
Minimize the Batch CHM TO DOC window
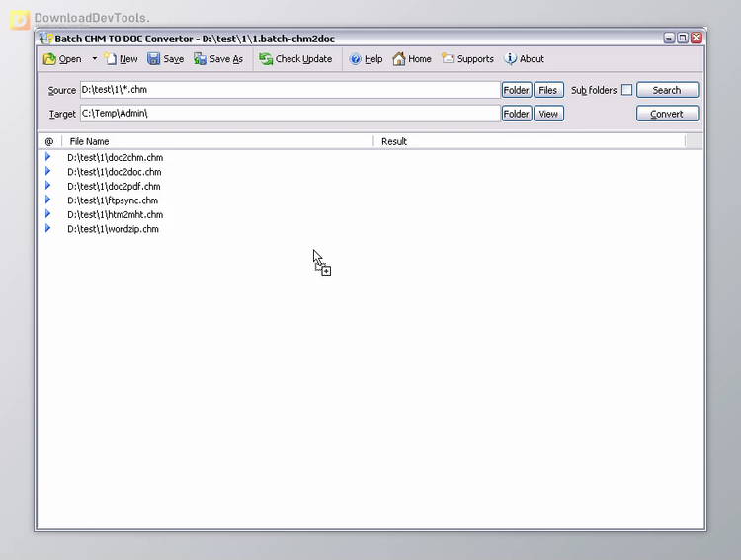(x=669, y=38)
